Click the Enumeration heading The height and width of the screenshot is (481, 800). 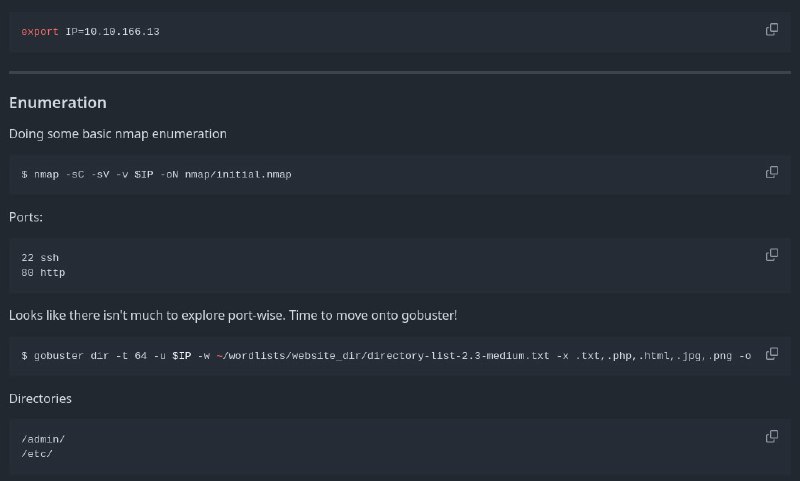pyautogui.click(x=58, y=103)
